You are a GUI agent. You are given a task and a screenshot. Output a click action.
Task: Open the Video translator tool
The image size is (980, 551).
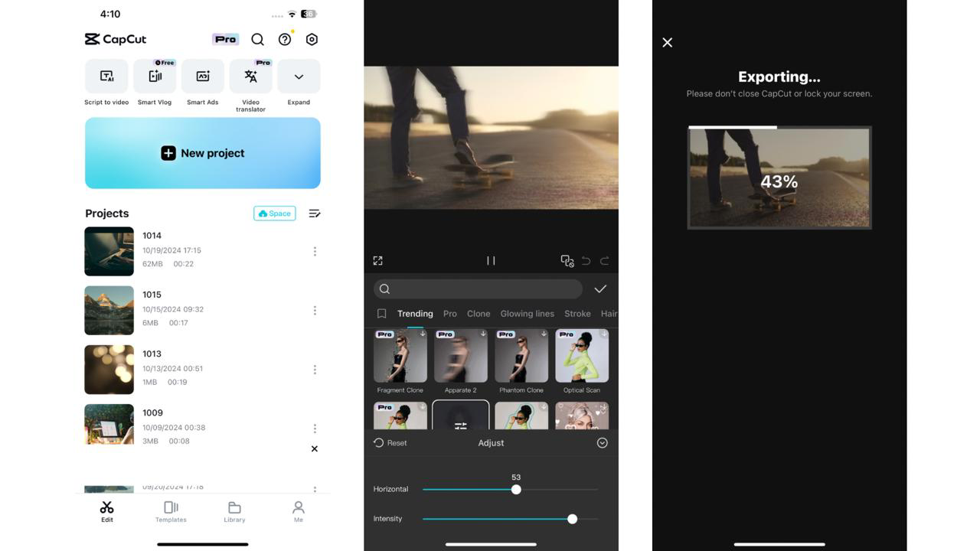click(x=250, y=77)
